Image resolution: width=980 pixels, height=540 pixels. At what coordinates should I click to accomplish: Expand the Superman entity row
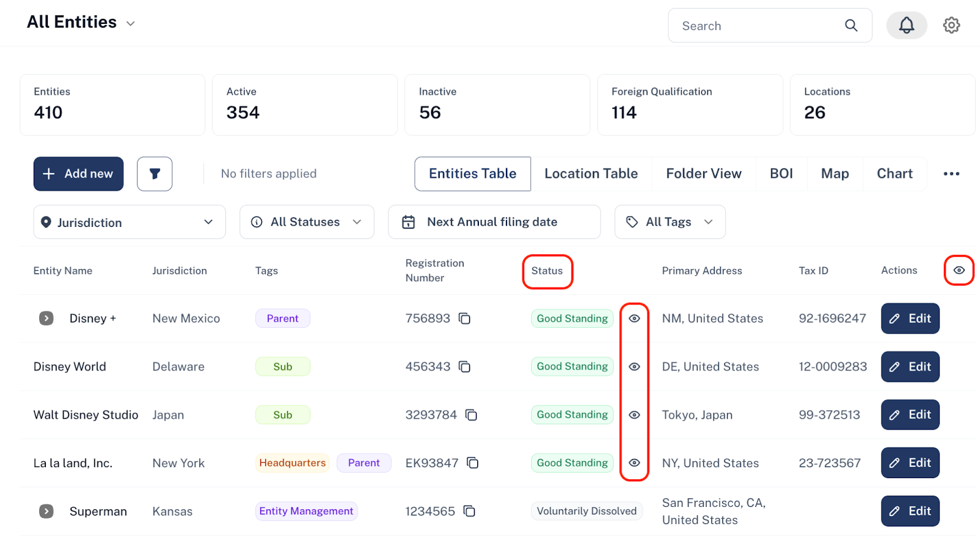pos(47,511)
